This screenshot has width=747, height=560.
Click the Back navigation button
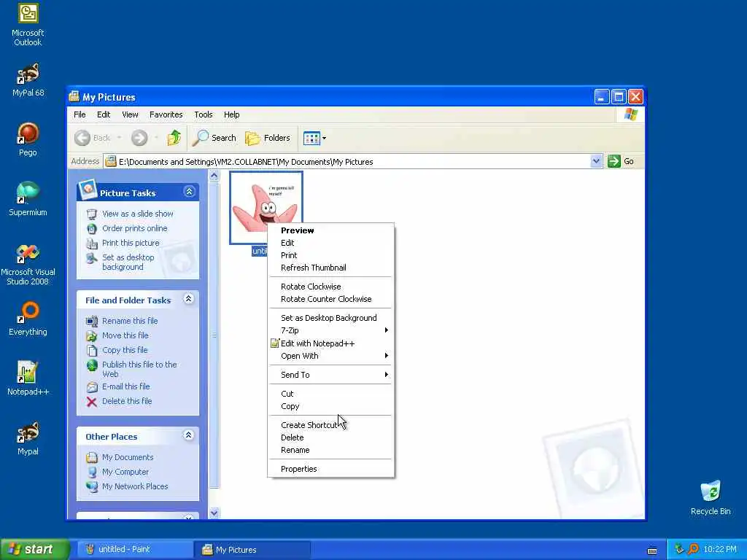click(x=93, y=138)
